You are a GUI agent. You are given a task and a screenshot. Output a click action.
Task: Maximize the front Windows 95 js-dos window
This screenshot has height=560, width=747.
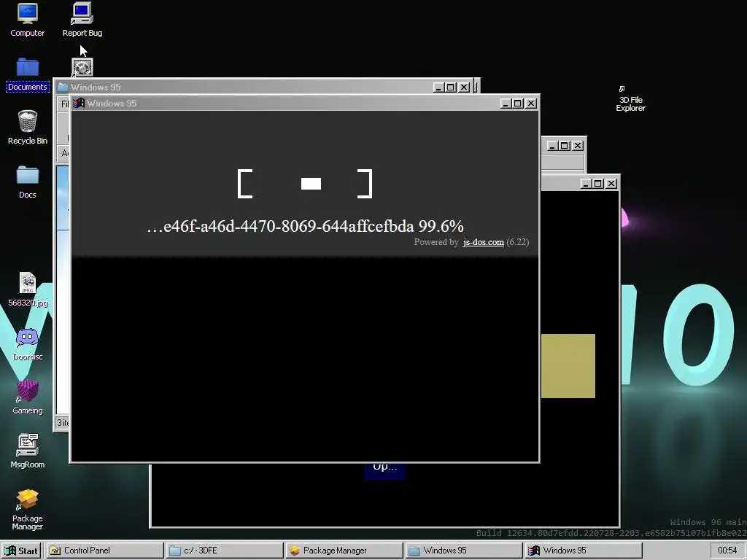[x=518, y=104]
